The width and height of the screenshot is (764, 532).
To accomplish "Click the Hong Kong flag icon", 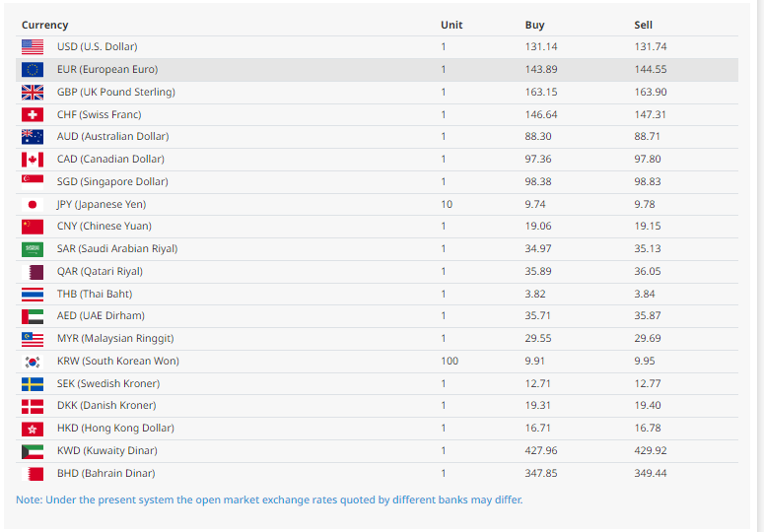I will [x=33, y=429].
